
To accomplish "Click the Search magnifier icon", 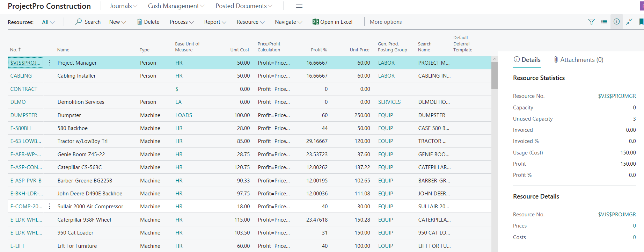I will pos(79,22).
